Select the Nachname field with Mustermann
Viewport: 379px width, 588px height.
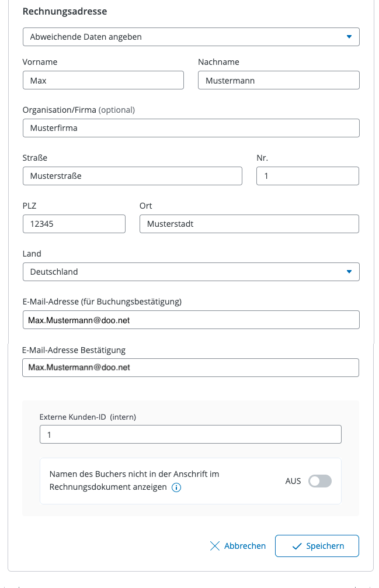[278, 81]
